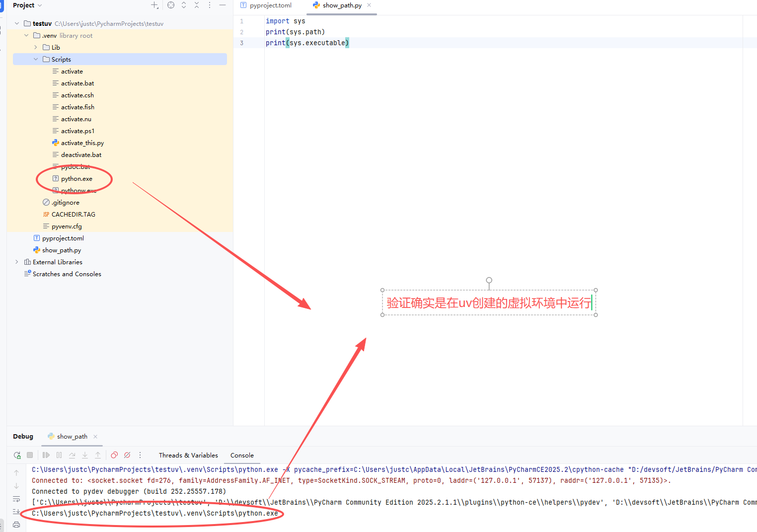The width and height of the screenshot is (757, 532).
Task: Expand the Lib folder
Action: pos(36,48)
